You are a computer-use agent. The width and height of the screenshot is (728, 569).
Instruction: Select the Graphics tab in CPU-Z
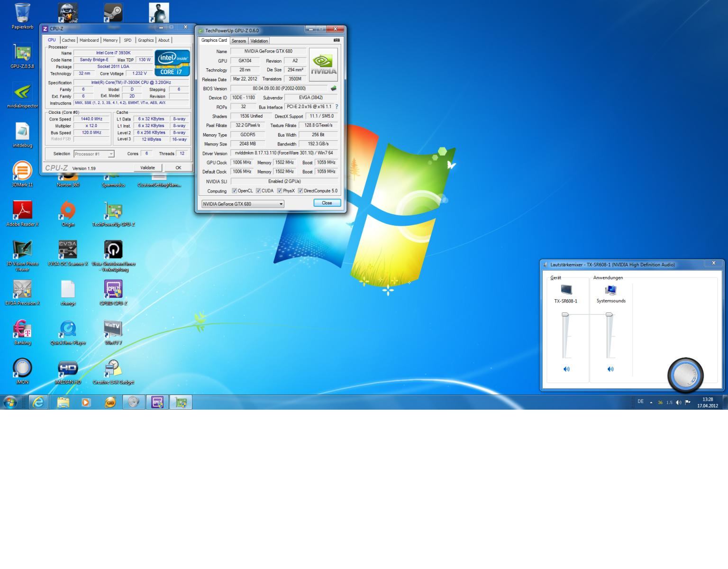(146, 40)
